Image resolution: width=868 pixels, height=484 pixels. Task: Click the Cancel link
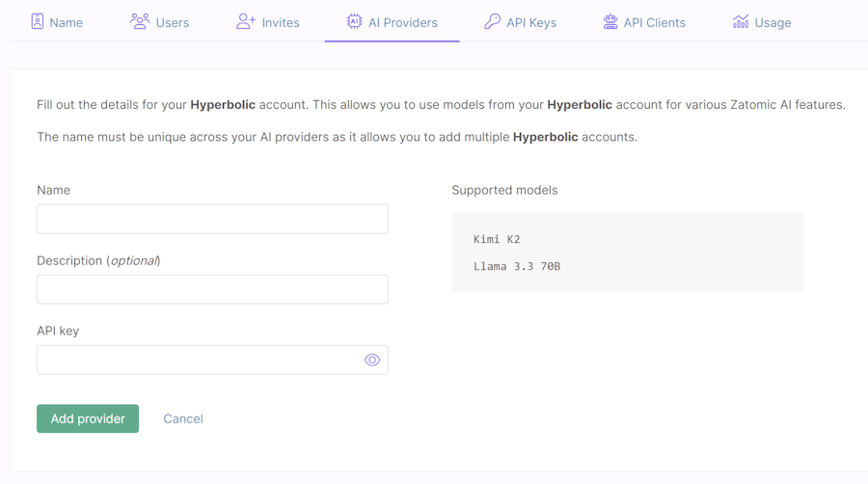coord(183,418)
